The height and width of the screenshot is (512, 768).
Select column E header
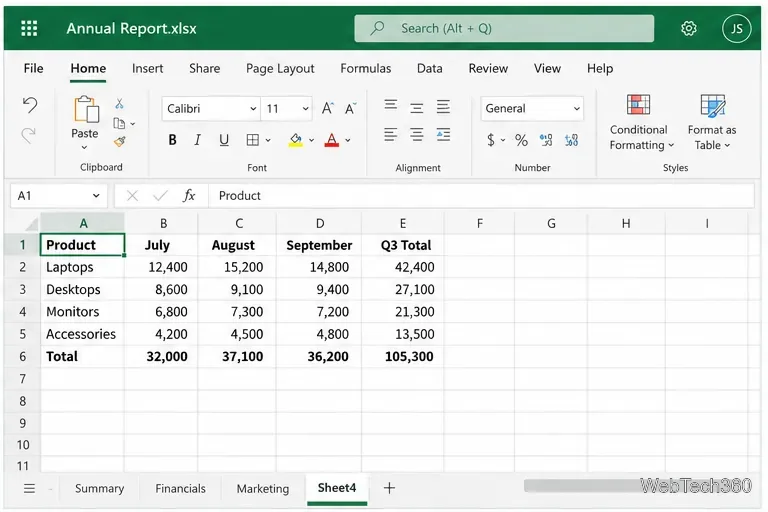pos(403,223)
